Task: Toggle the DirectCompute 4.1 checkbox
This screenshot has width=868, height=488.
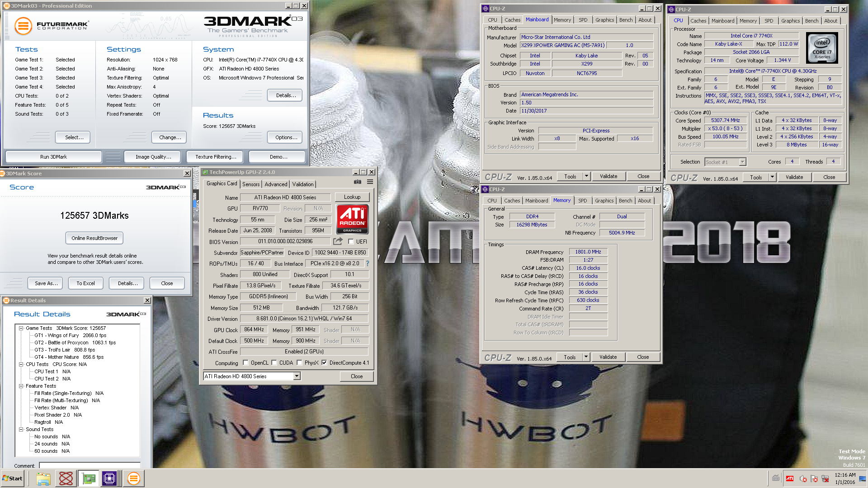Action: (x=324, y=363)
